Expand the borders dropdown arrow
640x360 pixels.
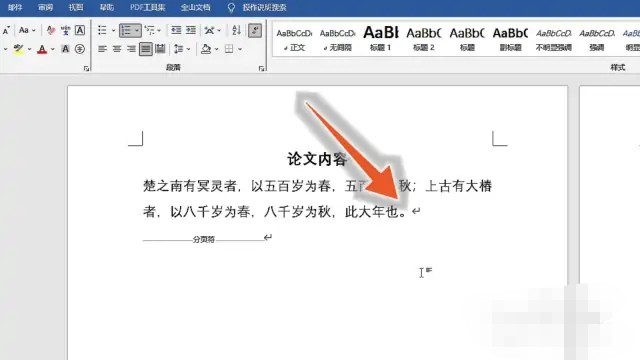[x=240, y=49]
